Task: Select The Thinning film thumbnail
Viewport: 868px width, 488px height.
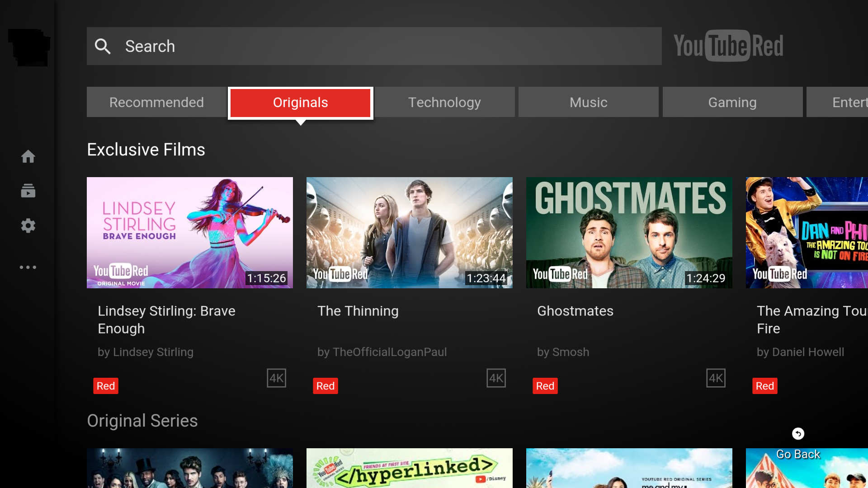Action: point(409,232)
